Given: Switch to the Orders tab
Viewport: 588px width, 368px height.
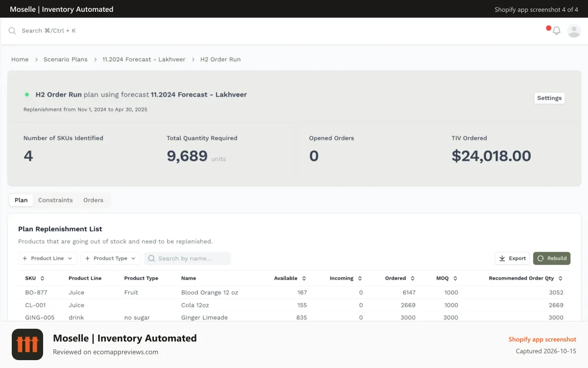Looking at the screenshot, I should click(x=93, y=200).
